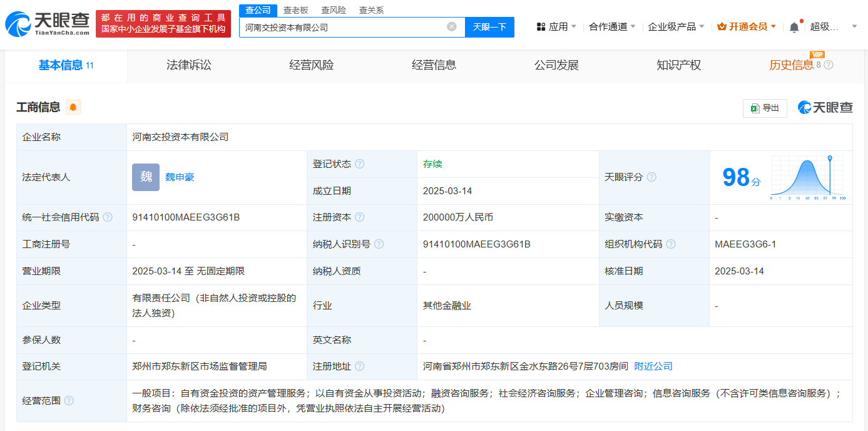Image resolution: width=868 pixels, height=431 pixels.
Task: Click help icon next to 天眼评分
Action: [651, 177]
